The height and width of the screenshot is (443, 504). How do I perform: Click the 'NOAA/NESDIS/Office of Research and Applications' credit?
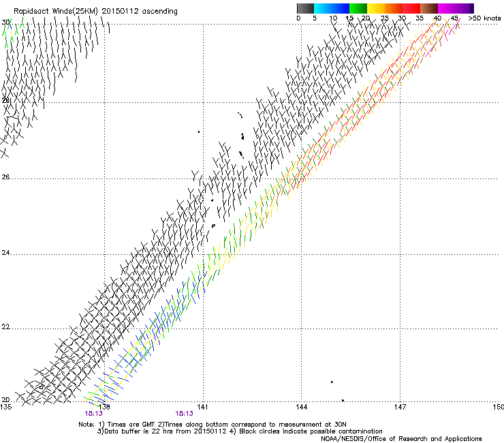401,439
